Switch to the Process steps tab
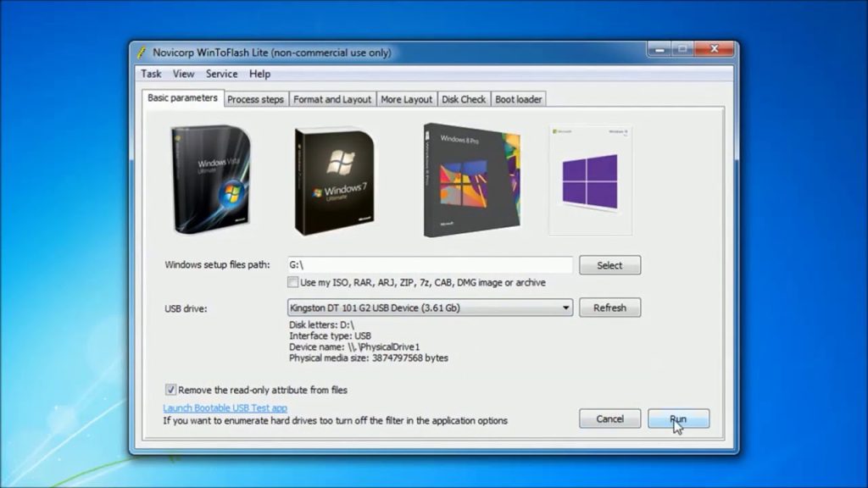Screen dimensions: 868x488 pyautogui.click(x=255, y=99)
